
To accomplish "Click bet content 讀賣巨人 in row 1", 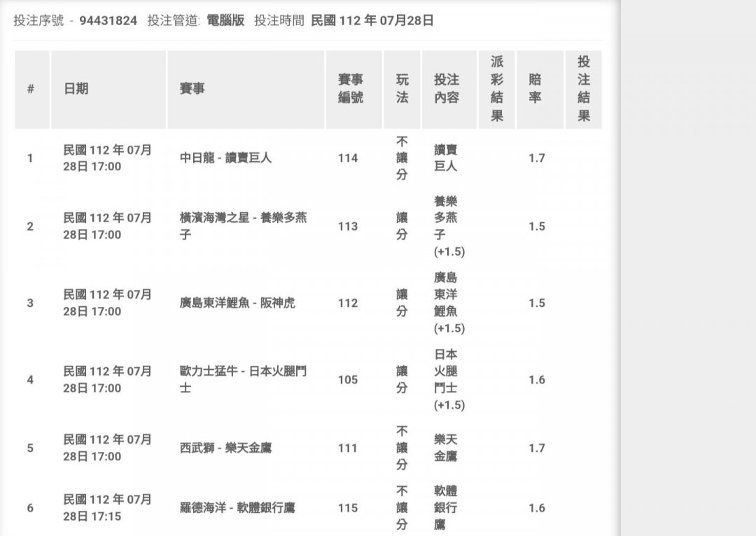I will point(445,158).
